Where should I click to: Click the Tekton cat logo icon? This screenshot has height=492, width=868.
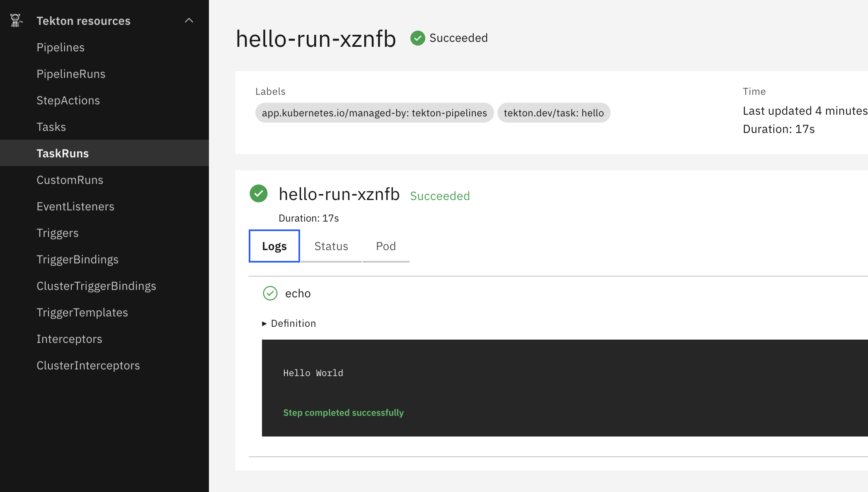pyautogui.click(x=16, y=20)
